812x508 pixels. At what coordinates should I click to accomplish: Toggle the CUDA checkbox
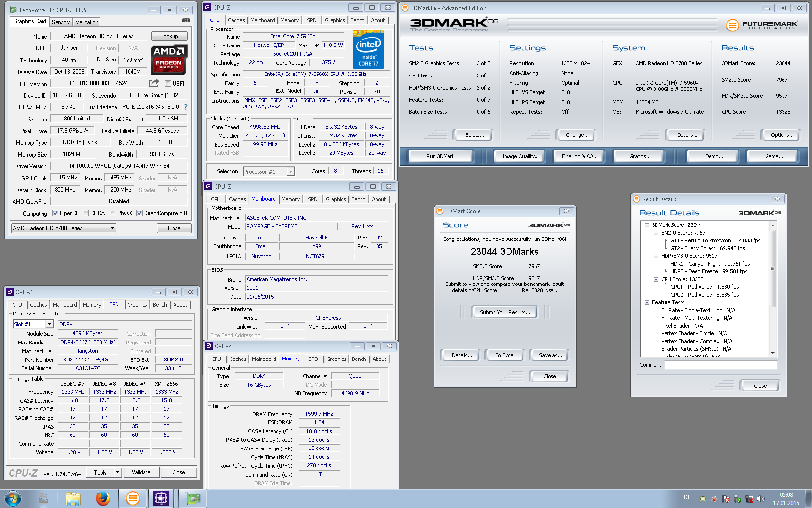point(86,213)
